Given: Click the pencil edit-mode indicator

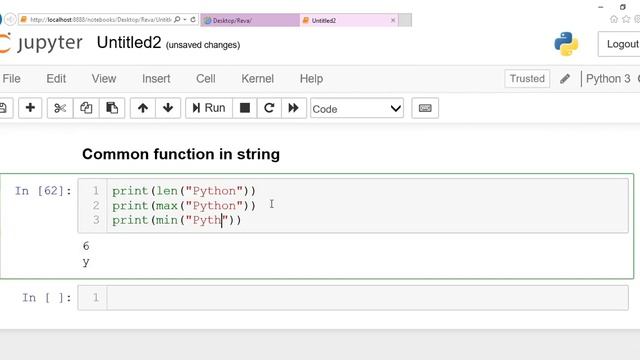Looking at the screenshot, I should (x=565, y=78).
